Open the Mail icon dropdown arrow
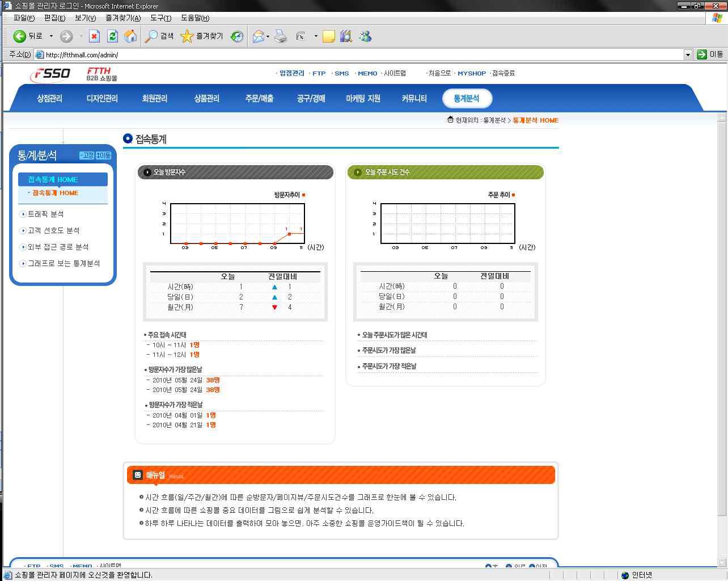 pos(268,36)
